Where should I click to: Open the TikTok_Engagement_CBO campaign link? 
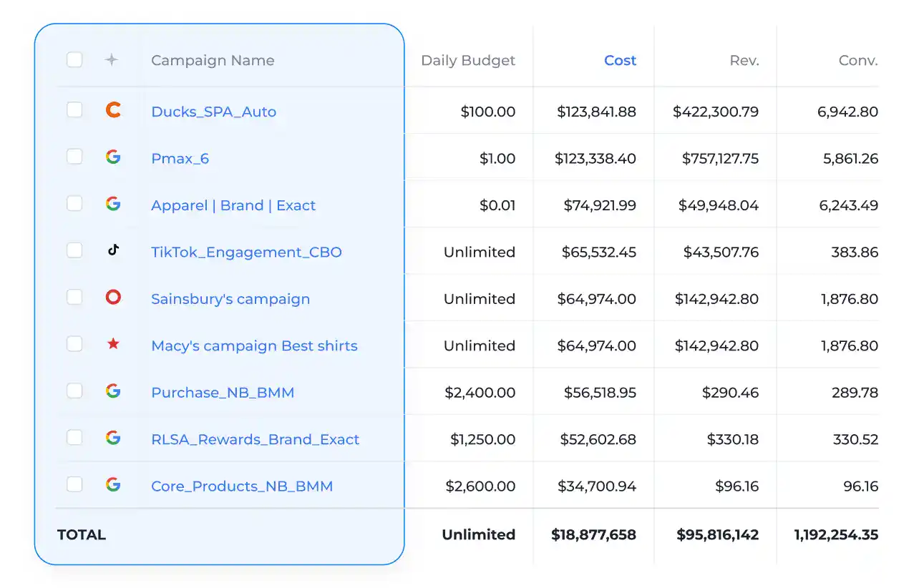[246, 253]
